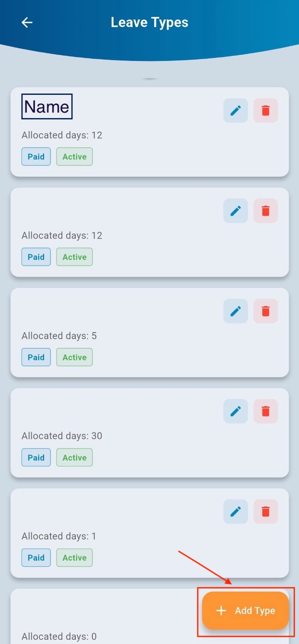Tap the Paid tag on 30-day card

pos(36,457)
